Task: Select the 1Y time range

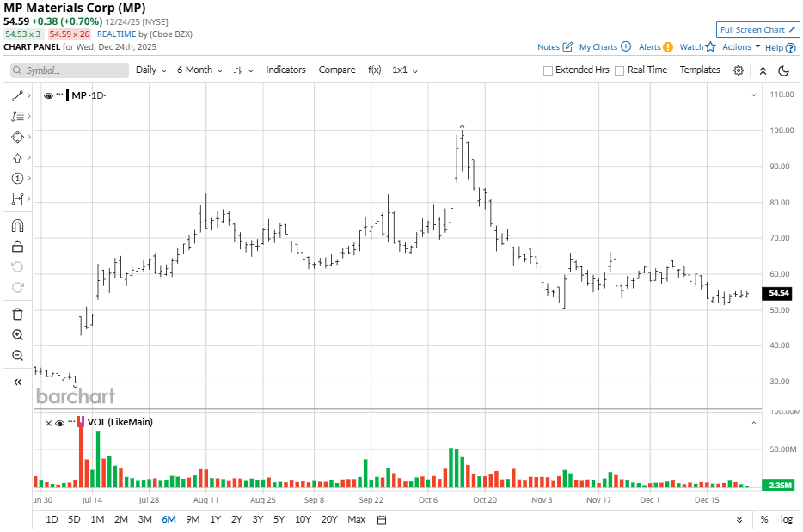Action: [215, 519]
